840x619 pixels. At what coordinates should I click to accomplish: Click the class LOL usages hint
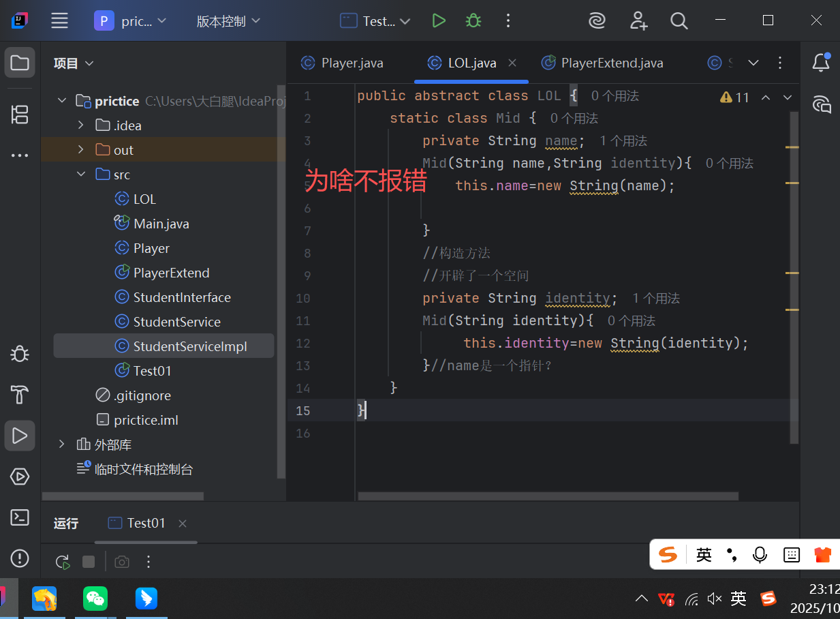click(x=615, y=96)
